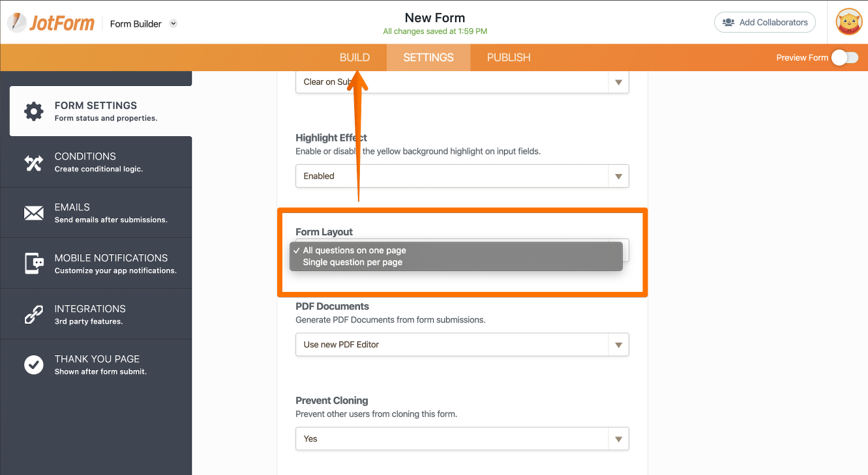Click the Form Settings gear icon
Image resolution: width=868 pixels, height=475 pixels.
click(34, 111)
